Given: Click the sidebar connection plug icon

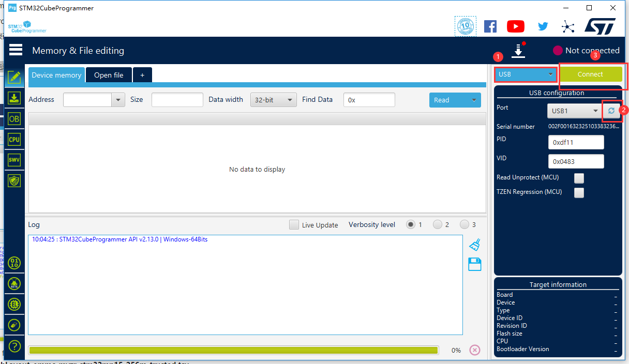Looking at the screenshot, I should point(14,325).
